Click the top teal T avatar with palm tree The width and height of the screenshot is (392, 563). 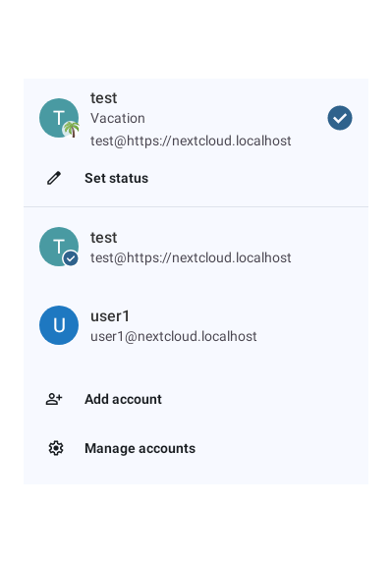[59, 118]
